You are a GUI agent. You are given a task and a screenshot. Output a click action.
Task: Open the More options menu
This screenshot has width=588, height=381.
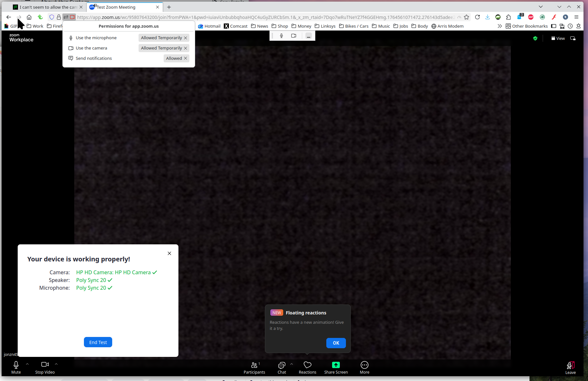(365, 367)
